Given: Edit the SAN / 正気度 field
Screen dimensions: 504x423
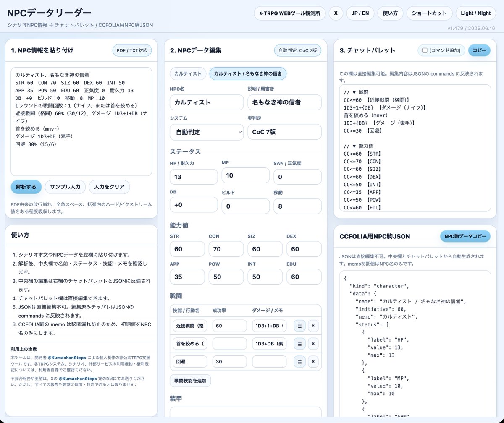Looking at the screenshot, I should pyautogui.click(x=297, y=177).
